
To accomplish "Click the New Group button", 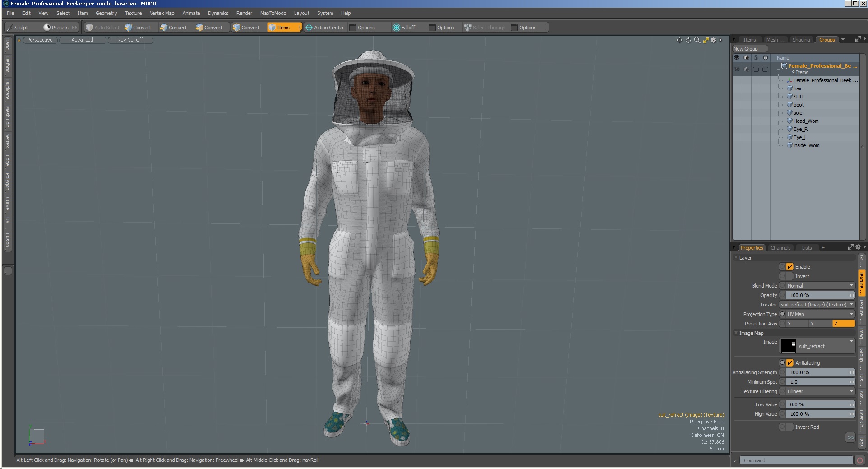I will 750,49.
